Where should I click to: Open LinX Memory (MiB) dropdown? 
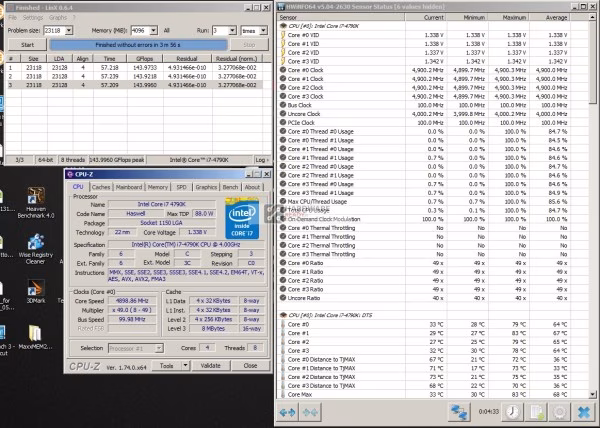153,30
